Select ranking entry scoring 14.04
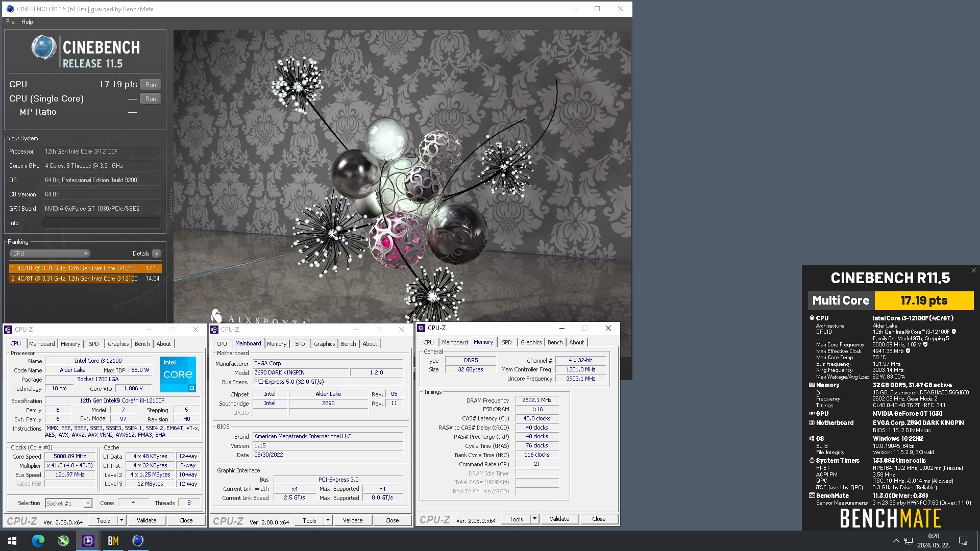This screenshot has height=551, width=980. [x=85, y=279]
